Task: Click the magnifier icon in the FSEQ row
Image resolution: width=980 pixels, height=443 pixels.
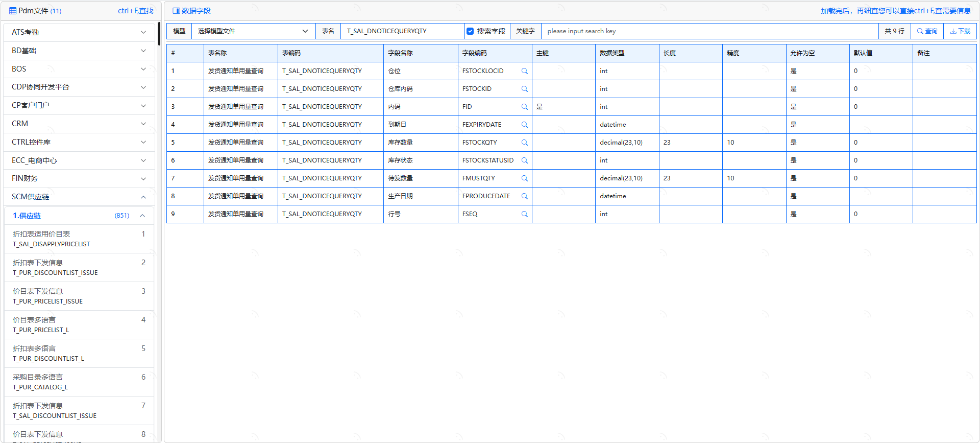Action: coord(524,214)
